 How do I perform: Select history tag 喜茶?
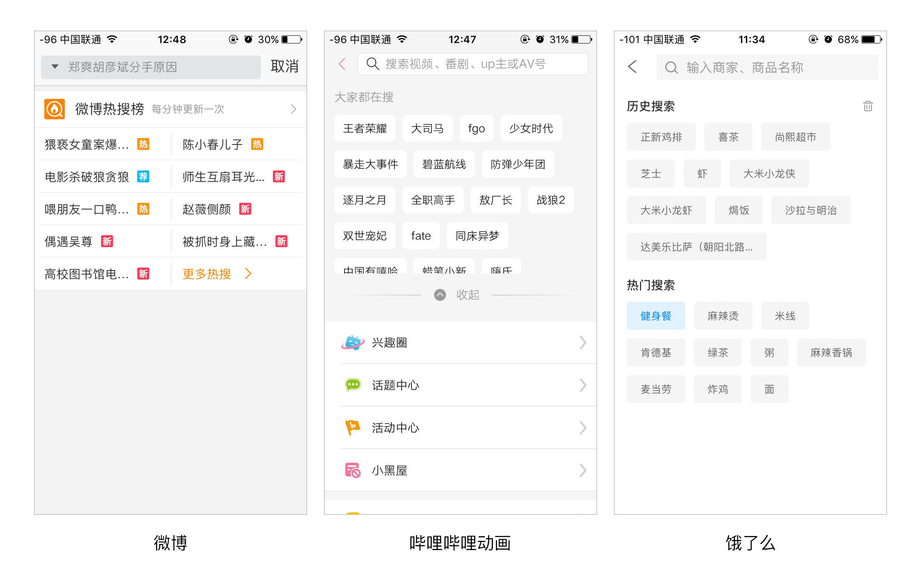[x=728, y=137]
